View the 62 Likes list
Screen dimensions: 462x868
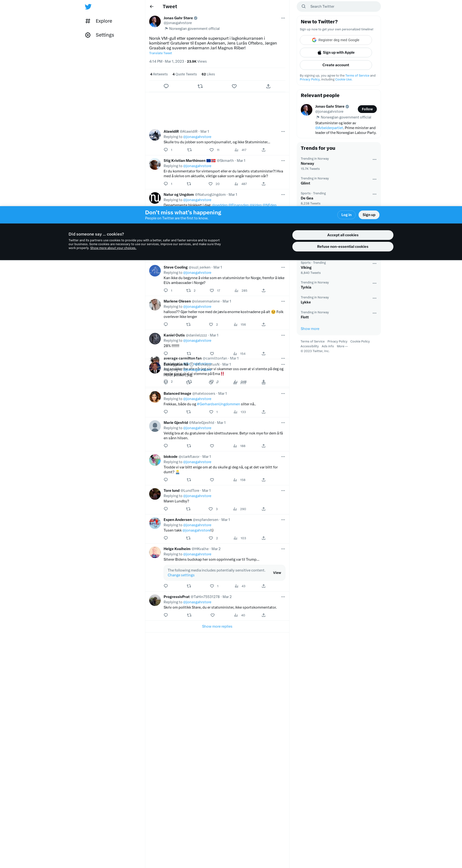[x=208, y=74]
